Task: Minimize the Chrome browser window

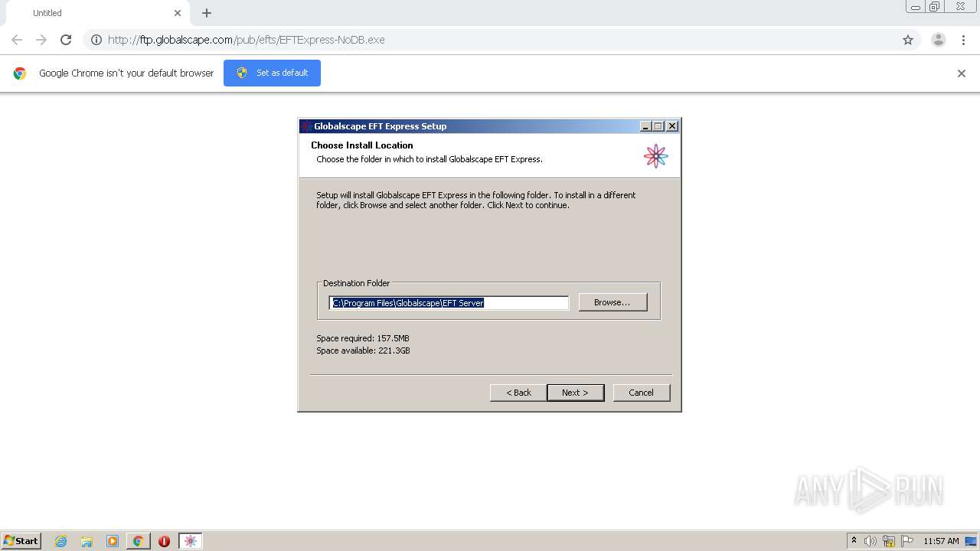Action: click(x=916, y=7)
